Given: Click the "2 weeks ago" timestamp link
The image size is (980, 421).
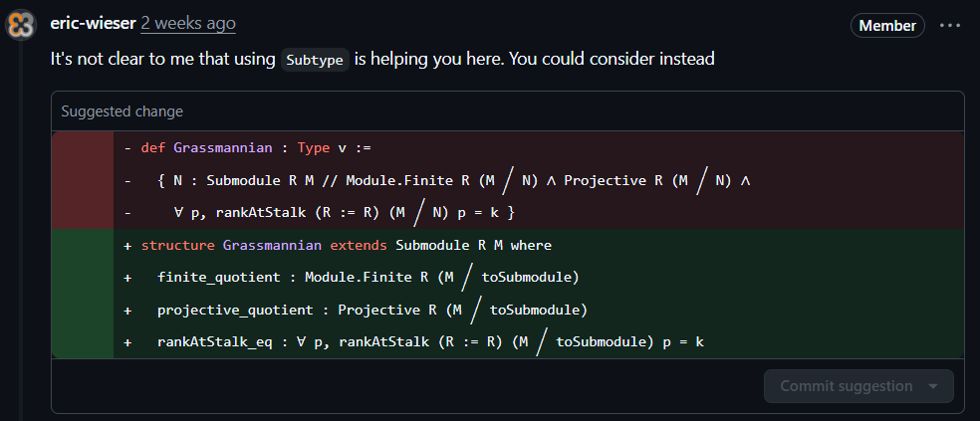Looking at the screenshot, I should pyautogui.click(x=188, y=23).
